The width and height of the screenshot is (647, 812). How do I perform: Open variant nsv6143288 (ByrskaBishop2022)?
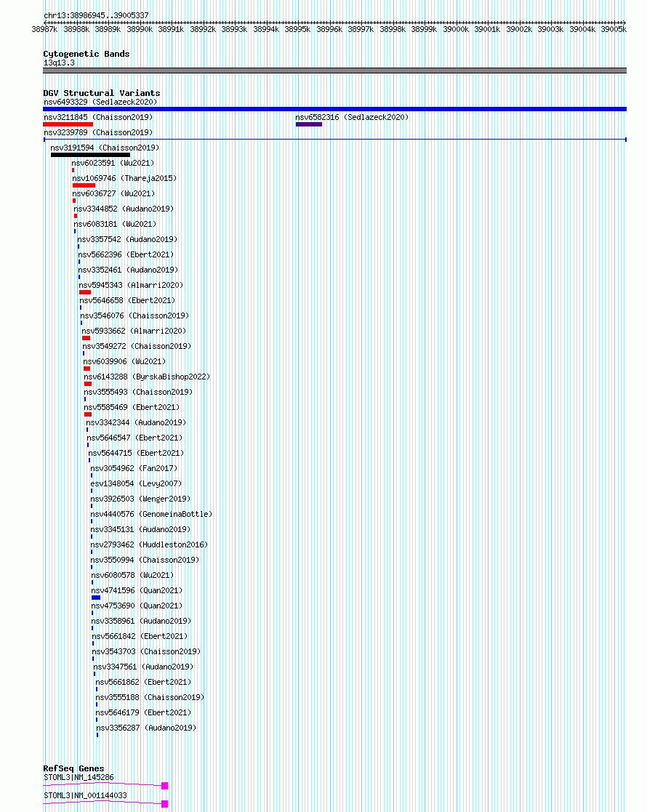click(147, 377)
